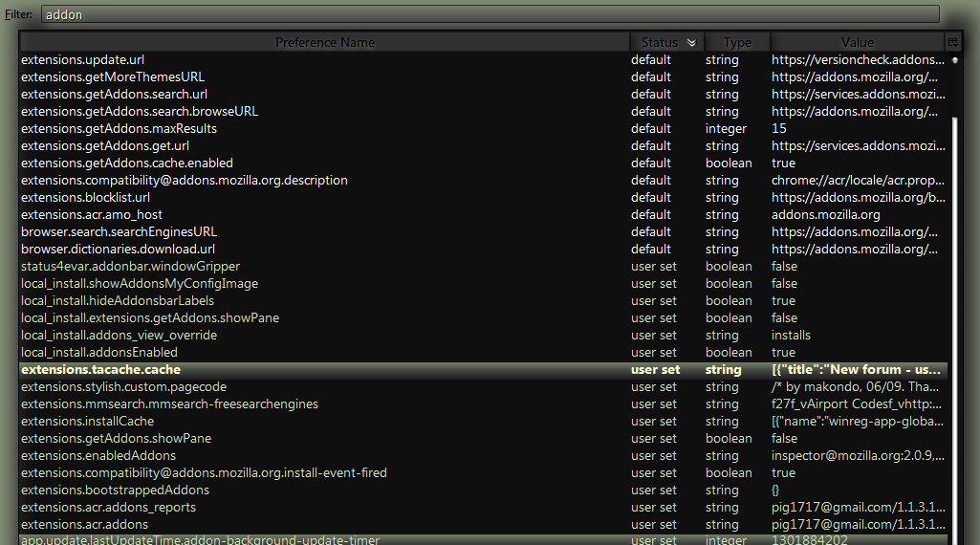Screen dimensions: 980x545
Task: Select status4evar.addonbar.windowGripper preference
Action: pyautogui.click(x=484, y=266)
